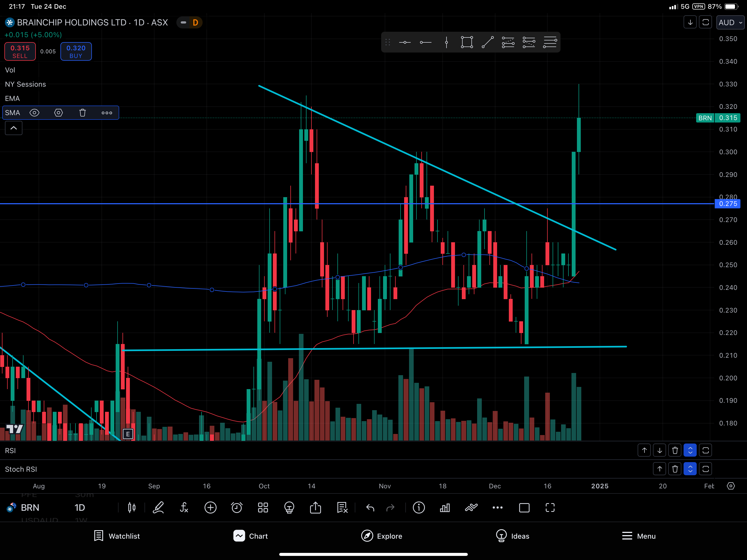This screenshot has height=560, width=747.
Task: Select the rectangle shape drawing tool
Action: pyautogui.click(x=467, y=42)
